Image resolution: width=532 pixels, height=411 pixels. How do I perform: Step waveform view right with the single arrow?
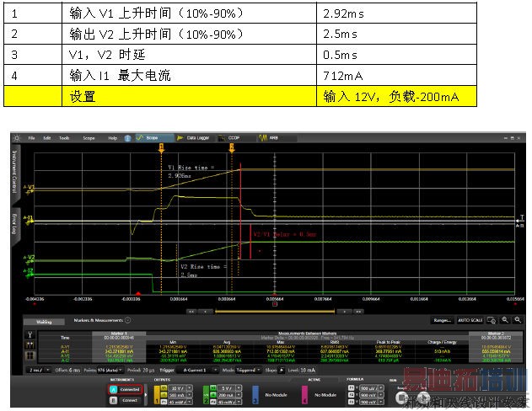click(x=344, y=312)
